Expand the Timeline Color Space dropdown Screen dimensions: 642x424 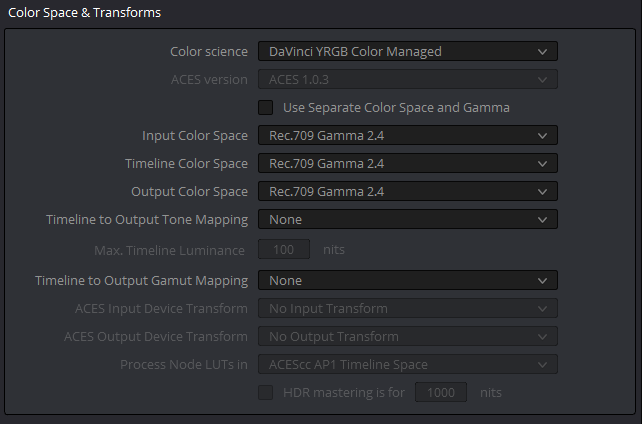pos(408,163)
